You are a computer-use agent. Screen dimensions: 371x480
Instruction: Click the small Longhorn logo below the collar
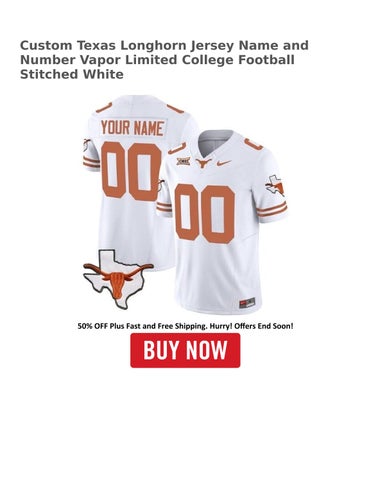[x=202, y=163]
